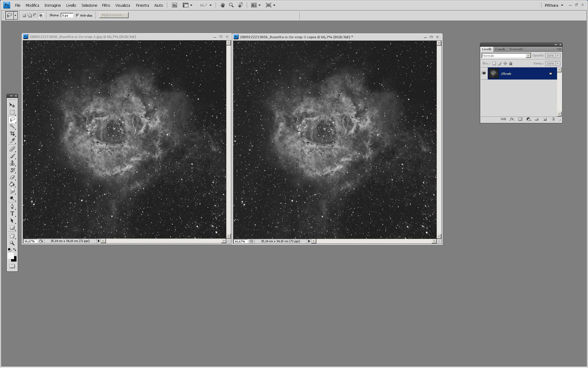This screenshot has width=588, height=368.
Task: Add a layer mask from Layers panel
Action: point(520,119)
